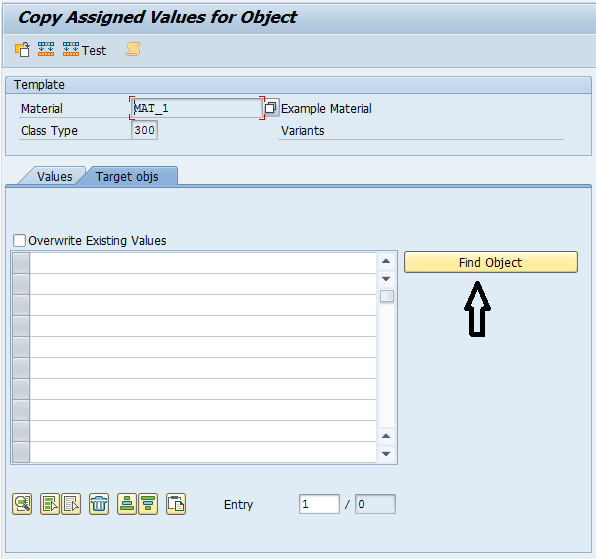The image size is (596, 559).
Task: Open the scroll-shaped log icon
Action: tap(133, 49)
